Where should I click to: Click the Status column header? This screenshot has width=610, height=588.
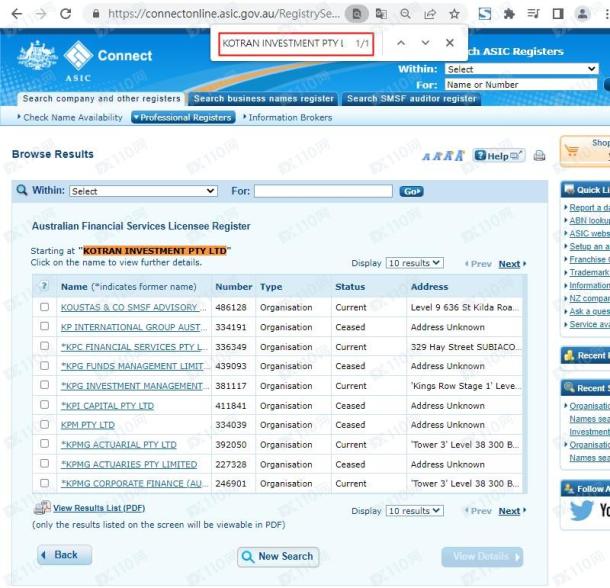pyautogui.click(x=350, y=286)
